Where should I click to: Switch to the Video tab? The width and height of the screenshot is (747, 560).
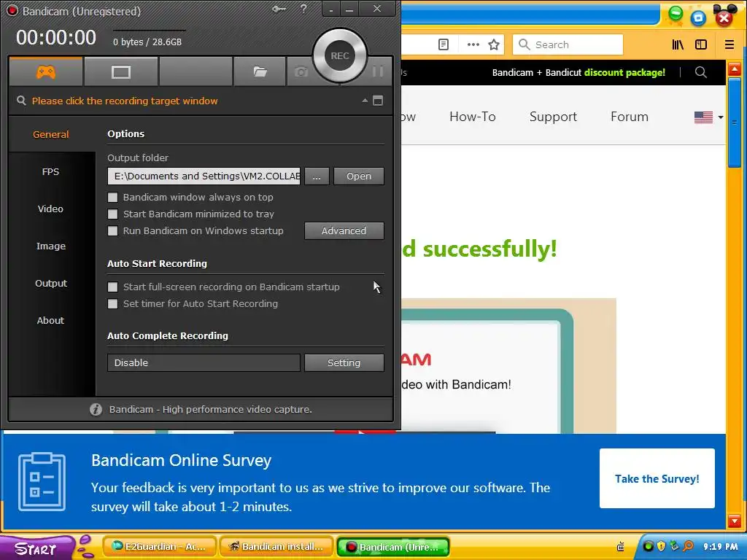[50, 209]
